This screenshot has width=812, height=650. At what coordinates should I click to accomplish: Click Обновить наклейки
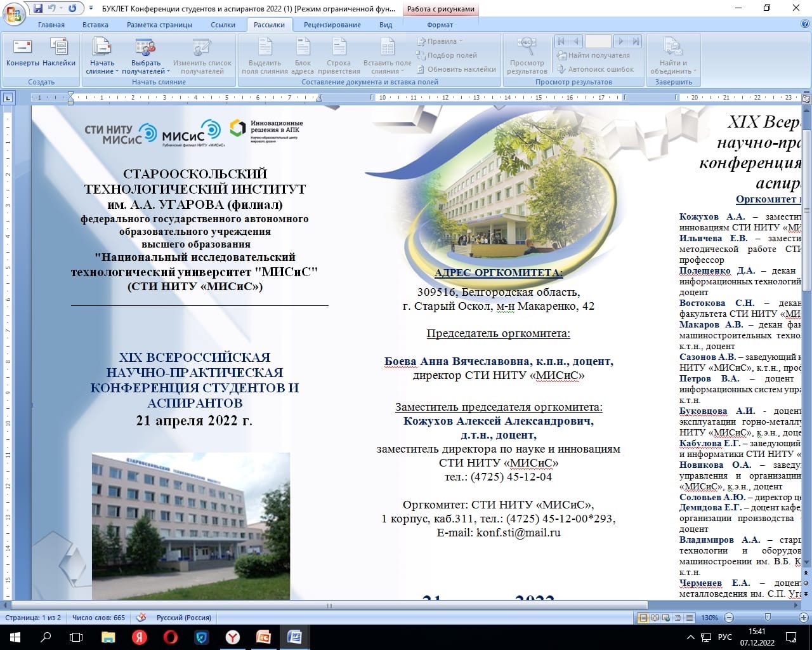point(456,69)
